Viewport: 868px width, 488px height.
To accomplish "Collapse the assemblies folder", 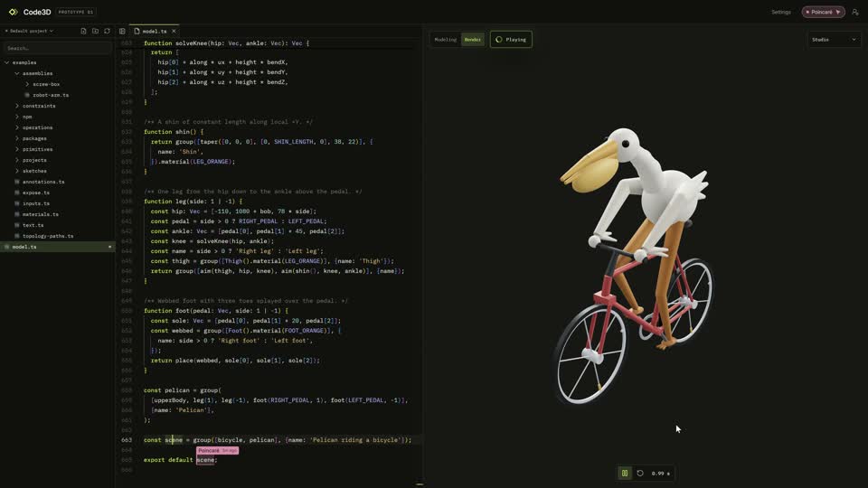I will pos(17,73).
